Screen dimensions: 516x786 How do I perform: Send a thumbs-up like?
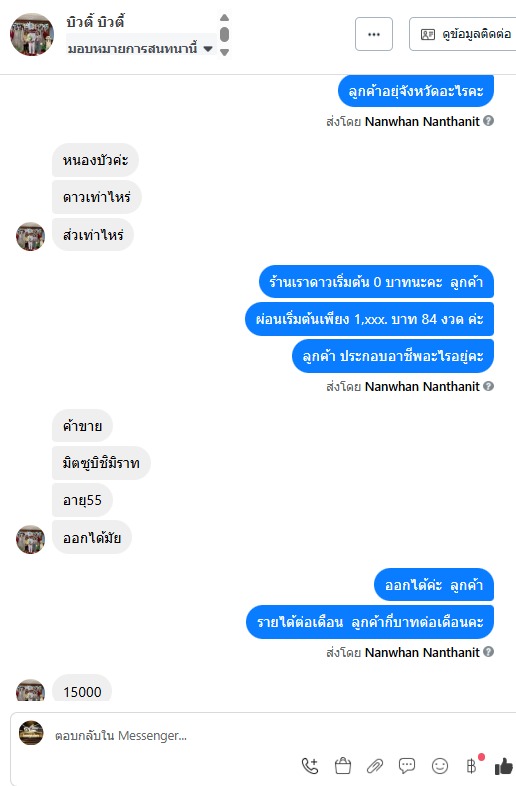click(x=504, y=766)
